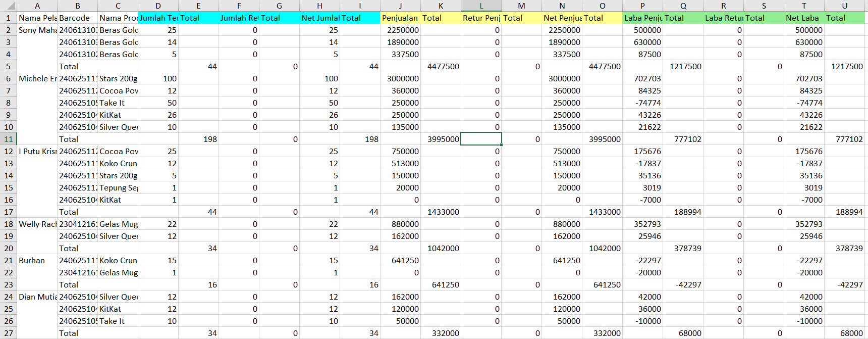The height and width of the screenshot is (339, 868).
Task: Select the Burhan customer cell
Action: (37, 260)
